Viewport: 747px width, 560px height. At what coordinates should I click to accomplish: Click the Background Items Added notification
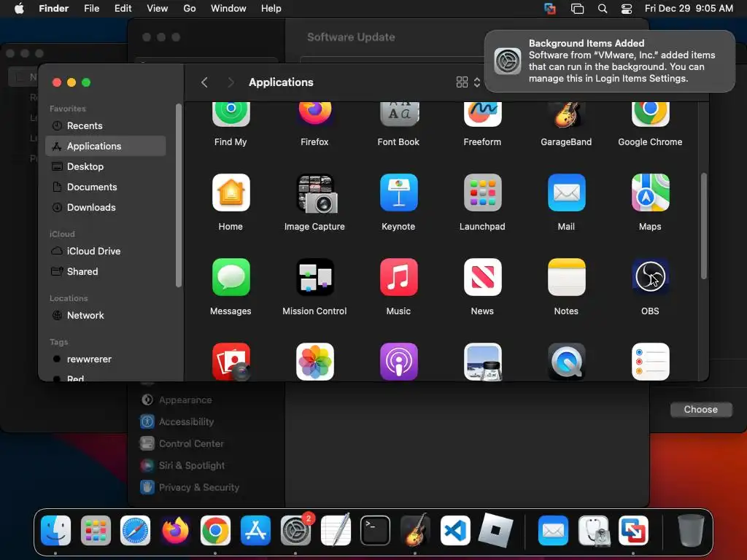click(x=609, y=61)
